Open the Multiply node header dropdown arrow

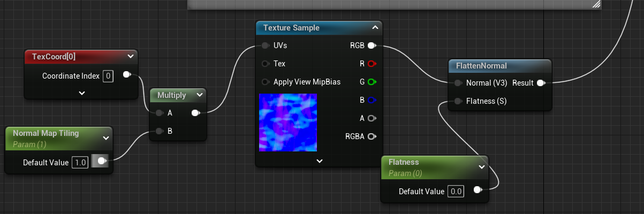click(200, 95)
